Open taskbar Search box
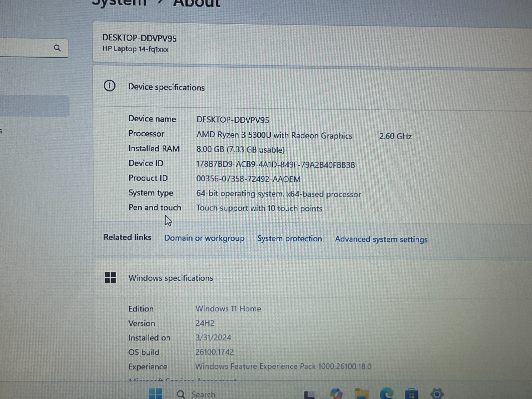Screen dimensions: 532x399 point(196,394)
